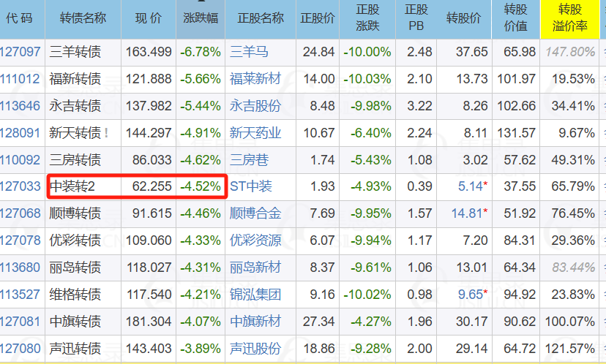
Task: Select bond name 福新转债
Action: point(75,79)
